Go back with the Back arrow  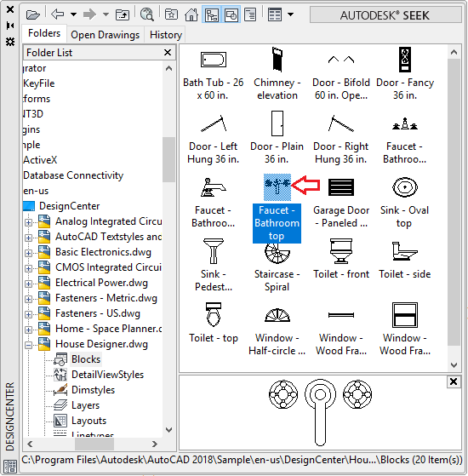[58, 14]
